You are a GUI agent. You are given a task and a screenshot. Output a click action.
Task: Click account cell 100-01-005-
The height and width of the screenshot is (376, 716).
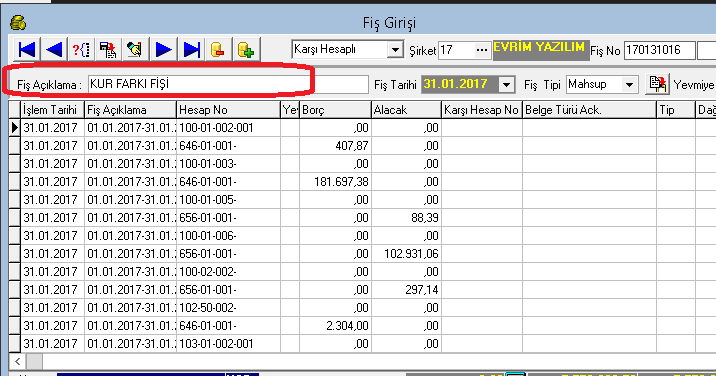tap(228, 200)
